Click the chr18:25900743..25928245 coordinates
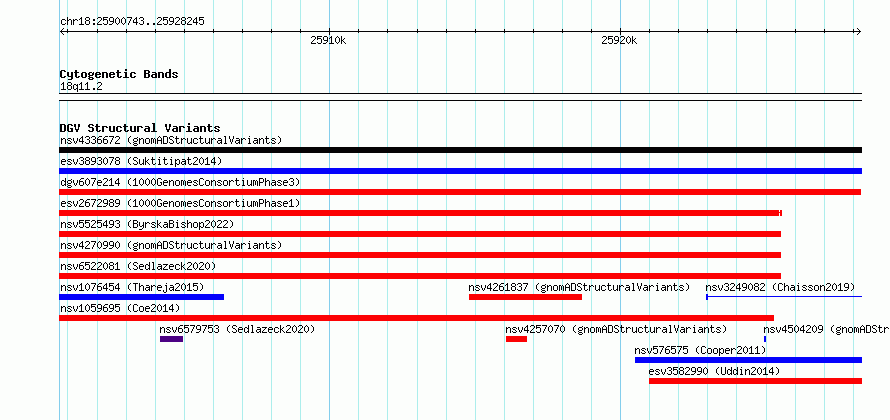Screen dimensions: 890x420 coord(132,22)
